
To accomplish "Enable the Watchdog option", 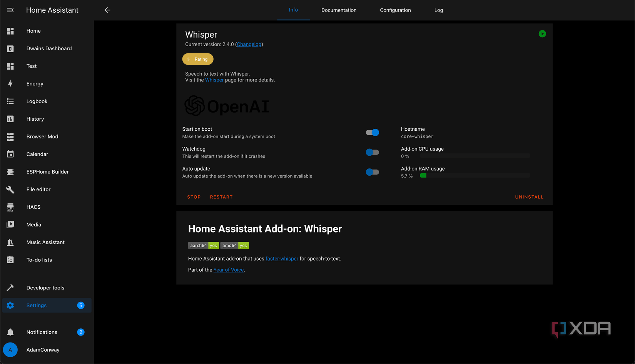I will (x=372, y=152).
